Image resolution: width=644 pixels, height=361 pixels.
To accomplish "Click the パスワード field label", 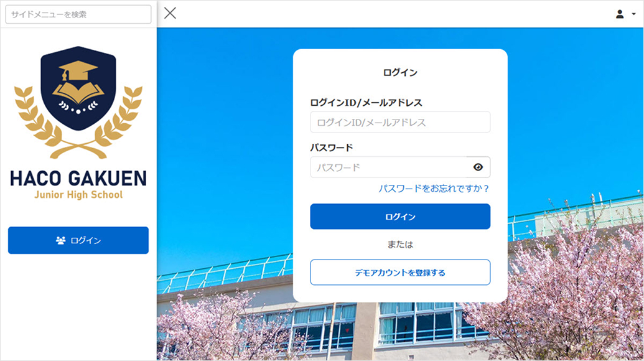I will tap(331, 148).
